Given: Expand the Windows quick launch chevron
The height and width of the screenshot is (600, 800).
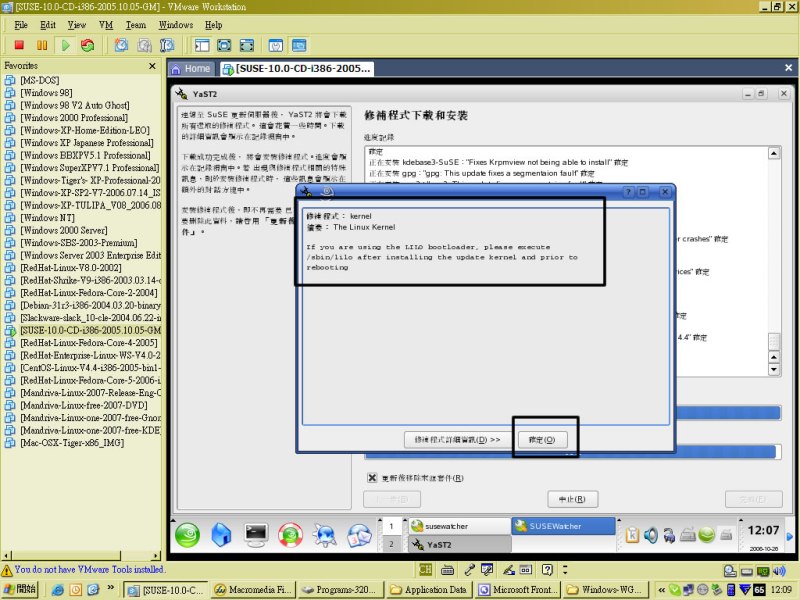Looking at the screenshot, I should [110, 588].
